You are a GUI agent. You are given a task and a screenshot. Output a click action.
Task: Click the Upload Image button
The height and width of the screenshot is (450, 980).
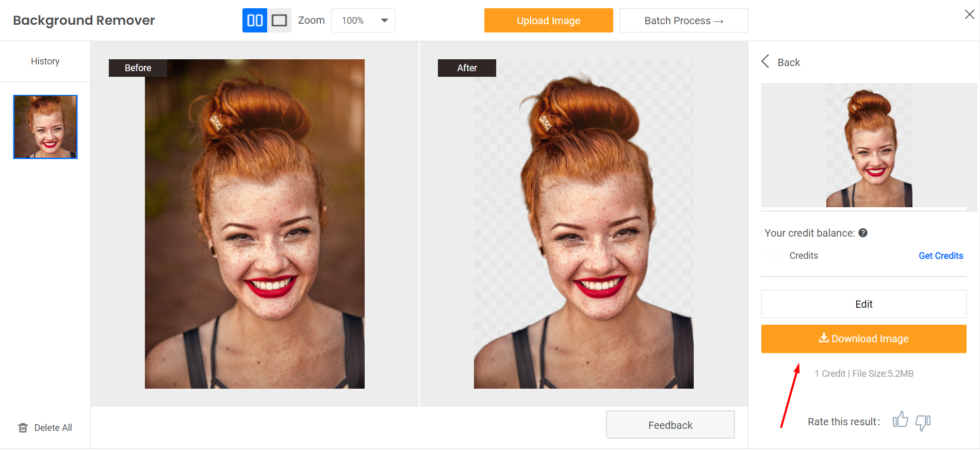[548, 21]
